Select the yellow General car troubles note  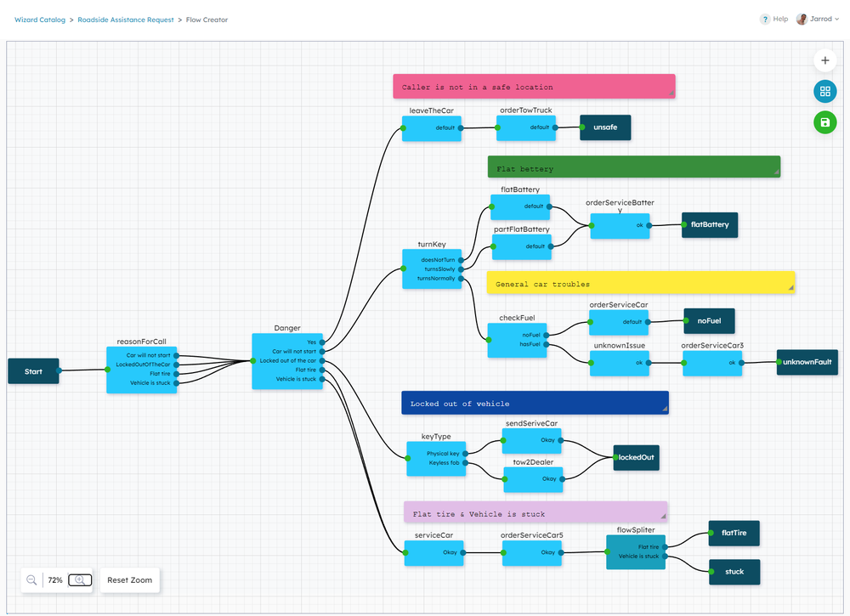click(641, 283)
